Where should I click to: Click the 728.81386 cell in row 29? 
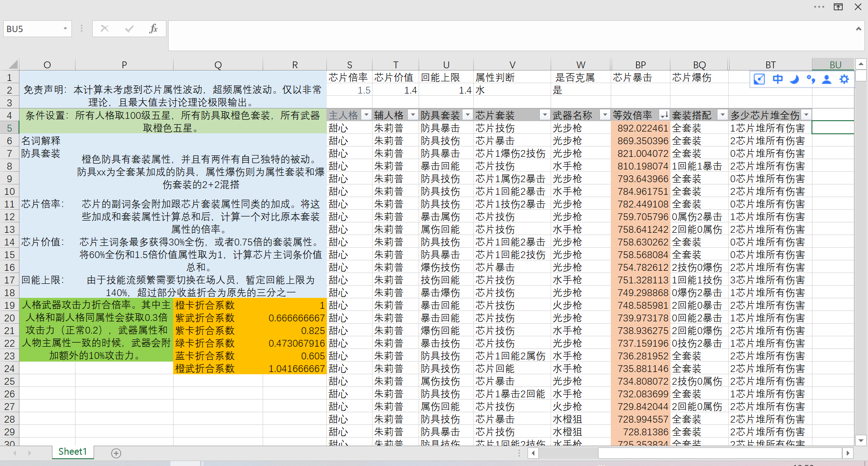[640, 432]
